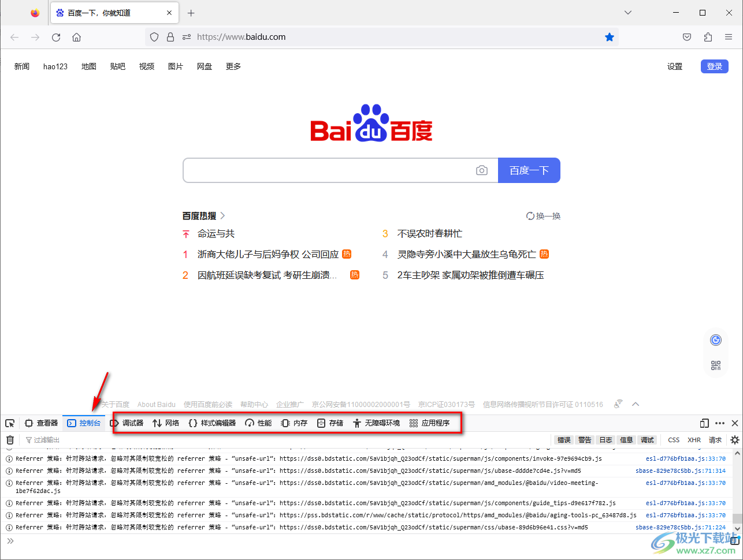The image size is (743, 560).
Task: Open the 新闻 link
Action: [x=22, y=66]
